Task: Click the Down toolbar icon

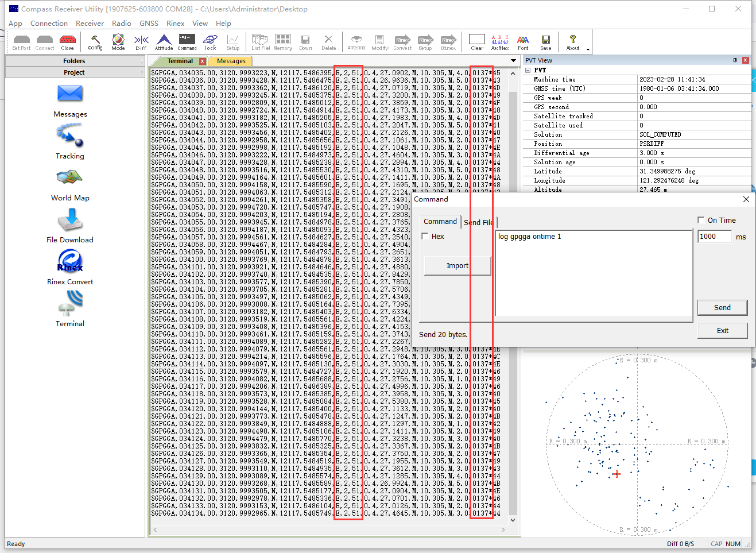Action: (305, 42)
